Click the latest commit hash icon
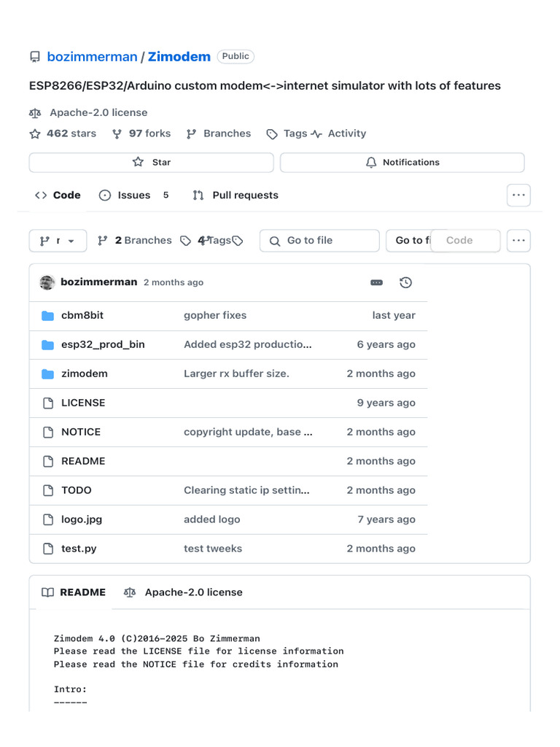Viewport: 560px width, 747px height. (x=376, y=282)
